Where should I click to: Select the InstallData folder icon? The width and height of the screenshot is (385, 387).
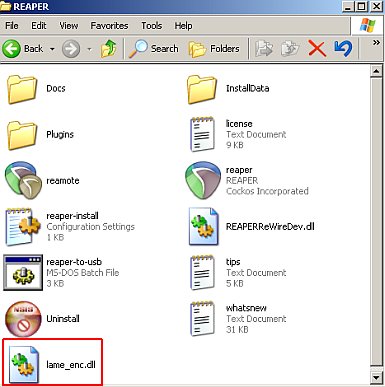point(202,89)
